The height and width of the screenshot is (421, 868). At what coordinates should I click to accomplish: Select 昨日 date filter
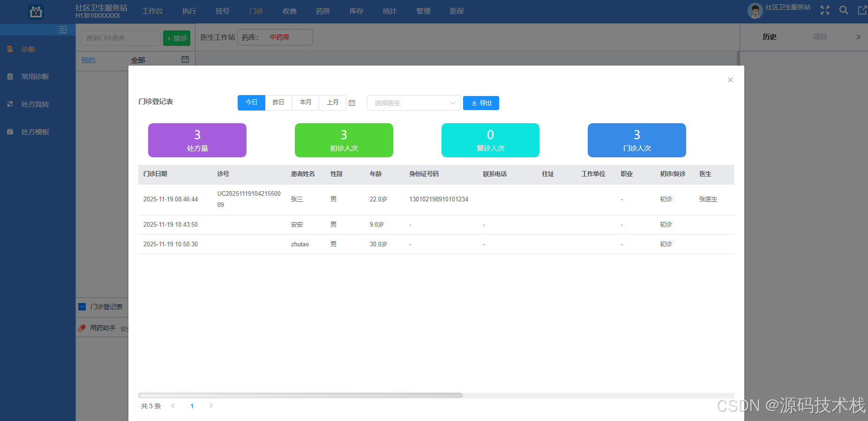pyautogui.click(x=278, y=103)
